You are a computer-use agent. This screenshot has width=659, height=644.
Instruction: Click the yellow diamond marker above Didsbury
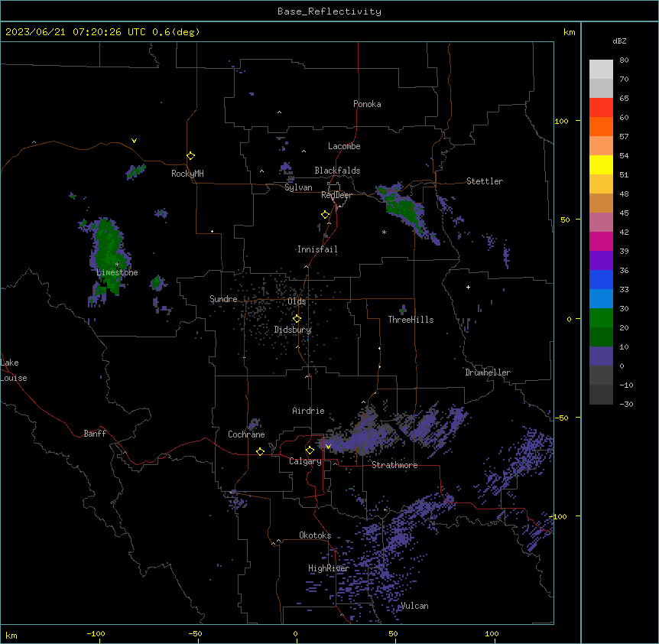(x=297, y=319)
